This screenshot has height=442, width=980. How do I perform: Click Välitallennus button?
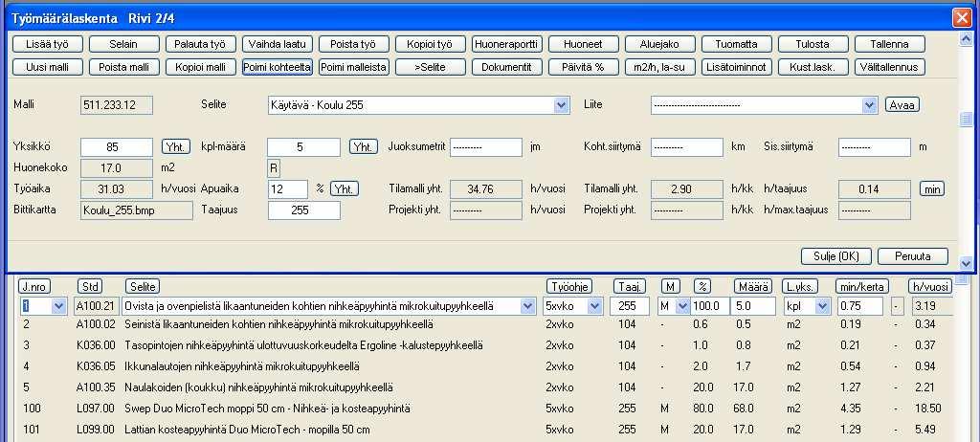pyautogui.click(x=890, y=67)
